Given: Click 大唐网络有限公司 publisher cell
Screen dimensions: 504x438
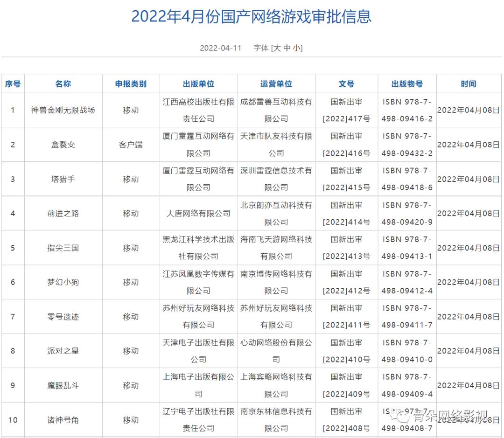Looking at the screenshot, I should coord(199,213).
